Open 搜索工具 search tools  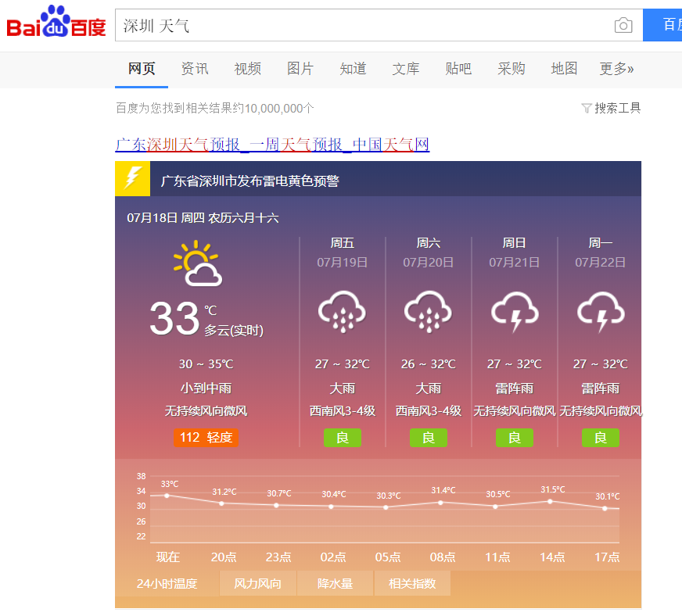pyautogui.click(x=617, y=108)
